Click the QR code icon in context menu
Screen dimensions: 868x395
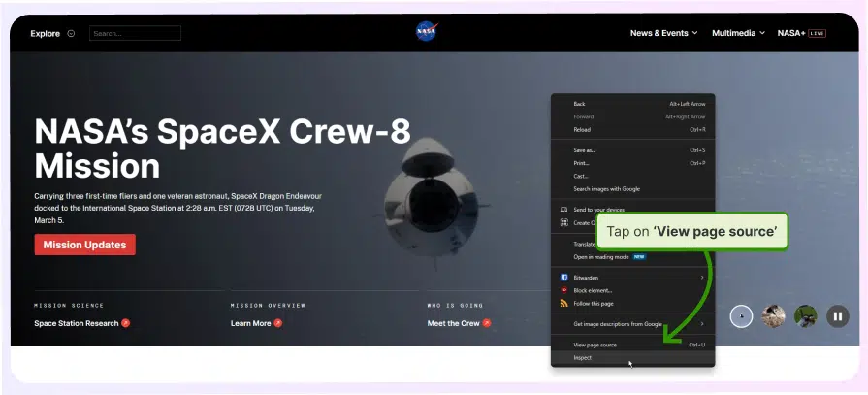point(564,222)
